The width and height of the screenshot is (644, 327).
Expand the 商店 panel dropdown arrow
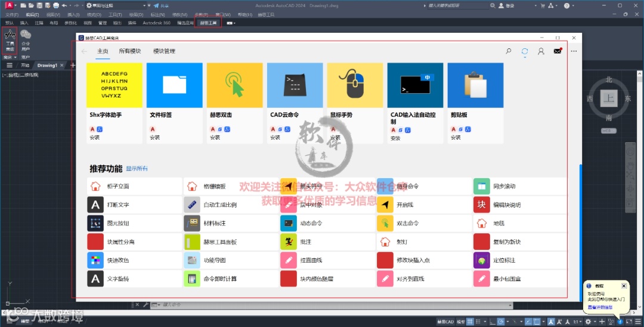point(15,57)
